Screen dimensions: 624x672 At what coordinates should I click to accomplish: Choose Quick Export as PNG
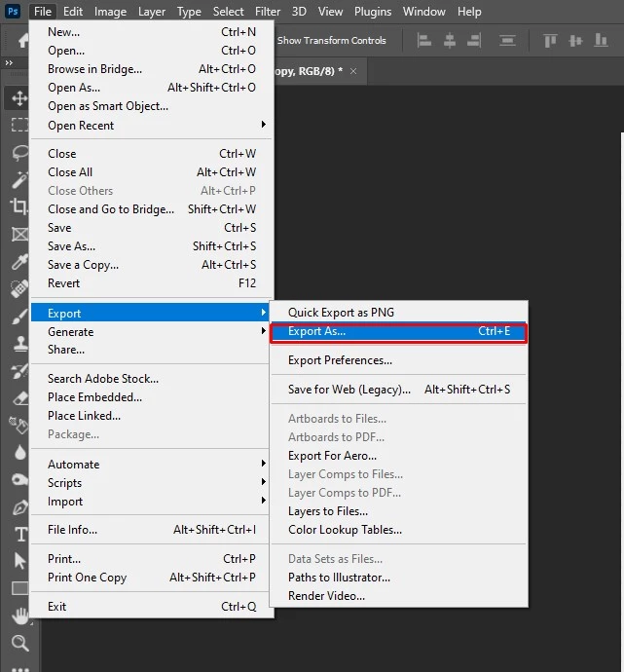(399, 313)
